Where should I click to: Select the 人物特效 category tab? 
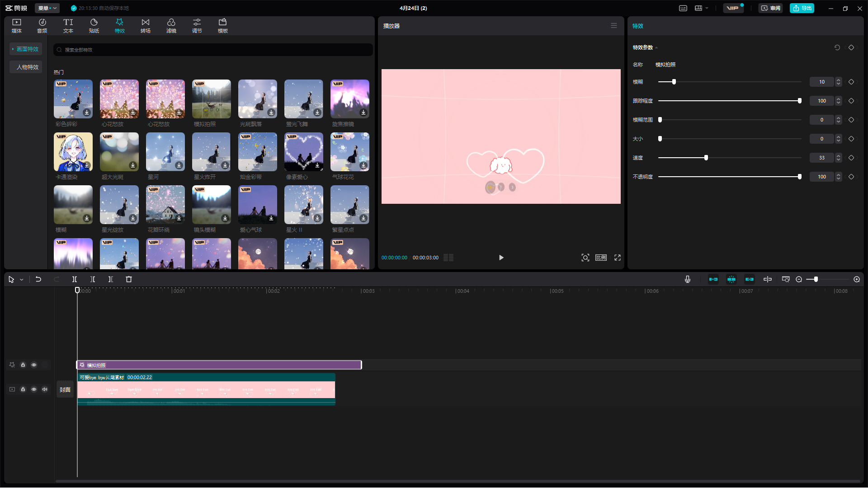[x=27, y=67]
